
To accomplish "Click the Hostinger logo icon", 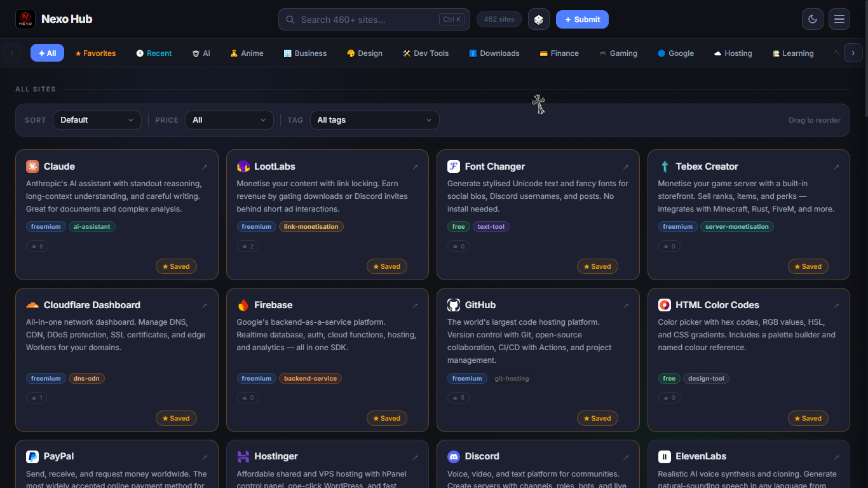I will click(243, 456).
